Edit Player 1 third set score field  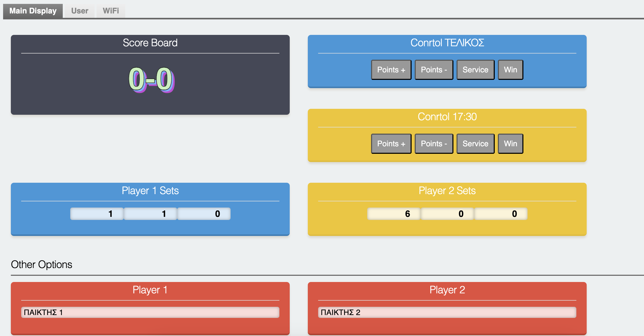(204, 214)
